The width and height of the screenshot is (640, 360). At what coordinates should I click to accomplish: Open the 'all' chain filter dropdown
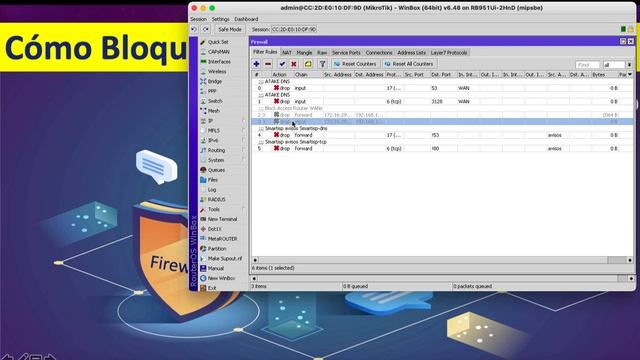coord(629,65)
